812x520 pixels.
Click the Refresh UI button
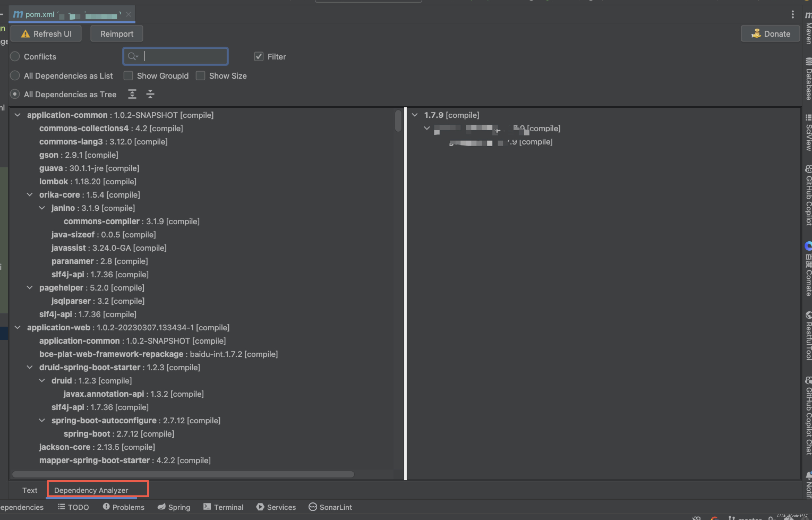coord(46,33)
